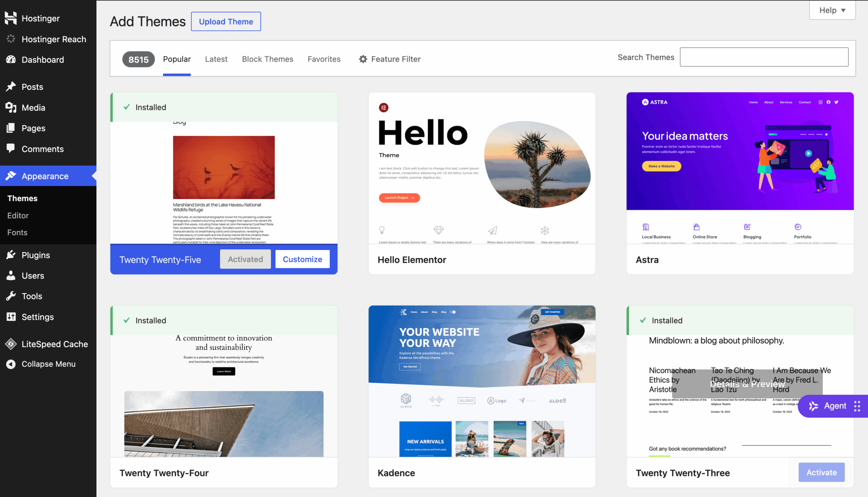Click the Hostinger logo icon in sidebar
The image size is (868, 497).
(x=11, y=18)
